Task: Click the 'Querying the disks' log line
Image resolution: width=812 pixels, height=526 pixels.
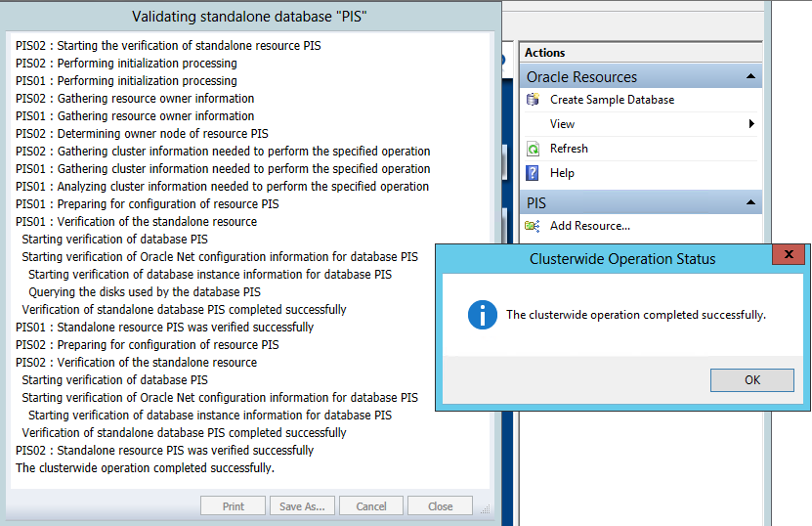Action: 144,292
